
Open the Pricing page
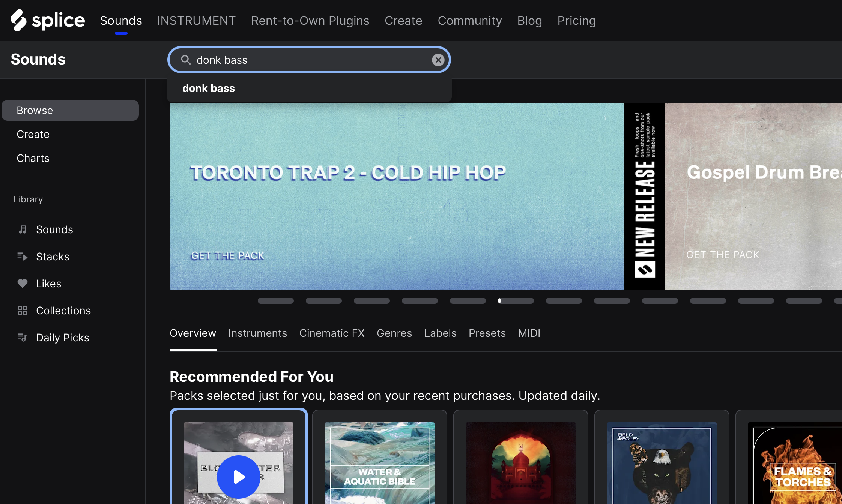(x=576, y=21)
